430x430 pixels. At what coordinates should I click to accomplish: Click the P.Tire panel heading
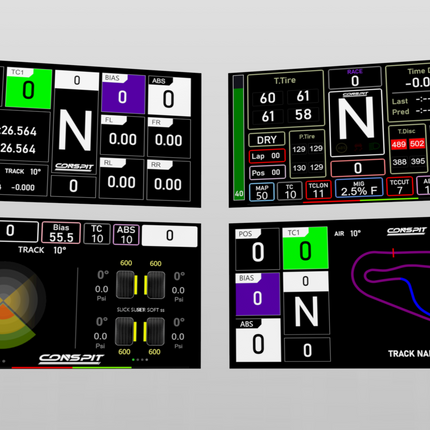[x=307, y=136]
